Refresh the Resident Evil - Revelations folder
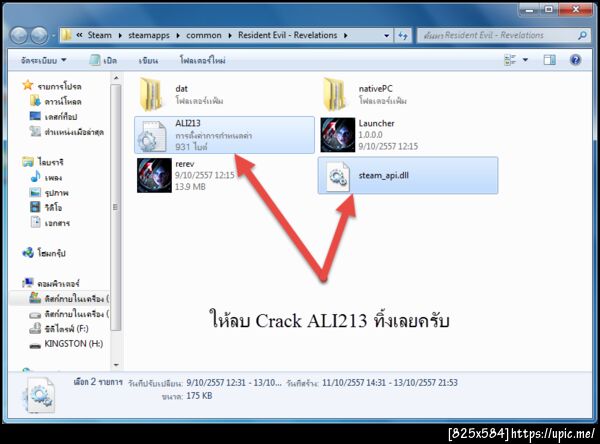This screenshot has height=444, width=600. (x=403, y=36)
